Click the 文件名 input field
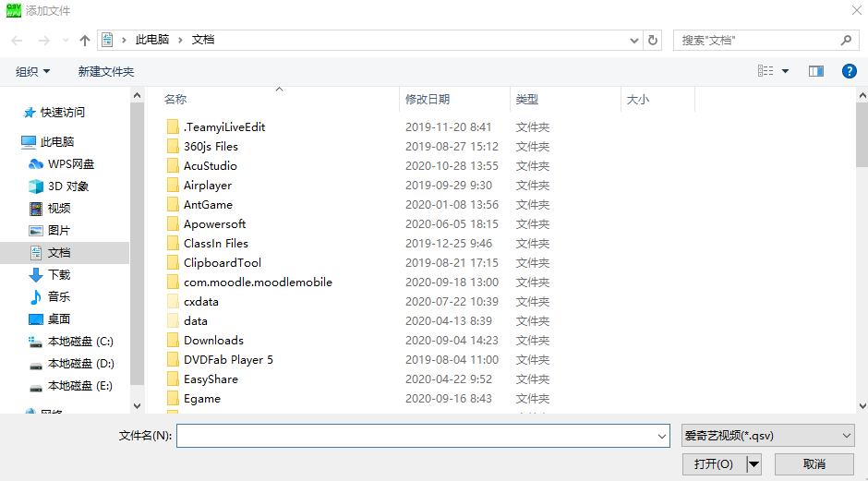The width and height of the screenshot is (868, 481). click(416, 436)
